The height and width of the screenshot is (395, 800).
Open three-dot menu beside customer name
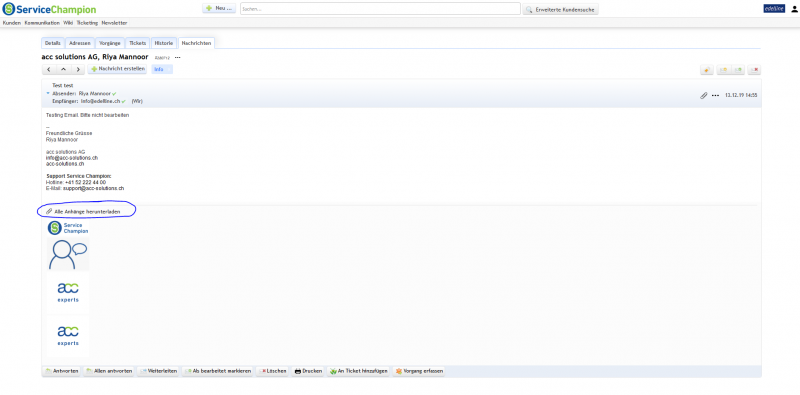point(178,58)
